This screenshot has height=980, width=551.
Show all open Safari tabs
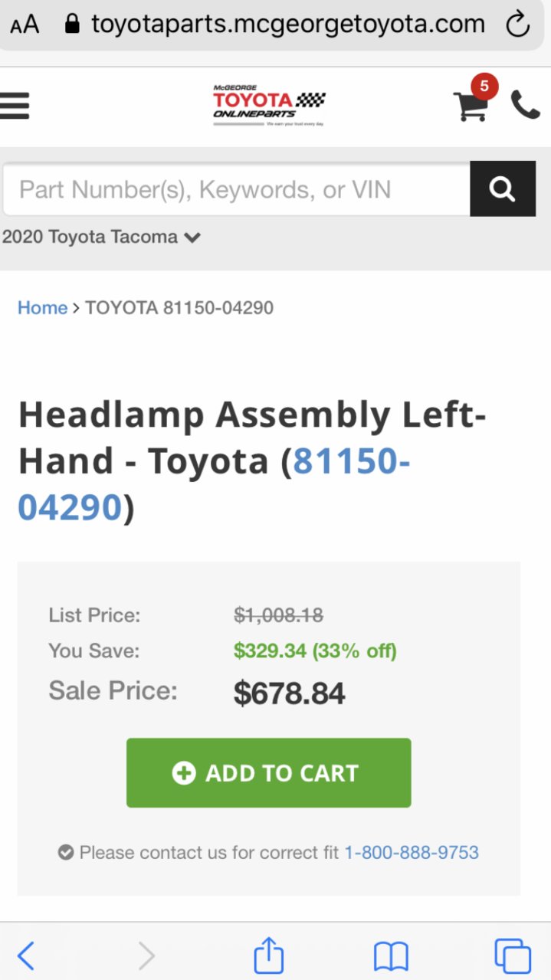[x=513, y=955]
